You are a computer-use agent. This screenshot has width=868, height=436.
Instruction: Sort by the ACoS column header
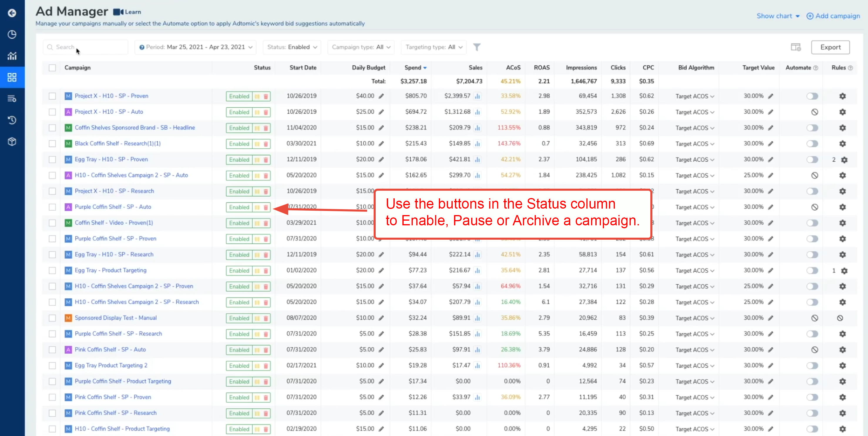(x=513, y=68)
